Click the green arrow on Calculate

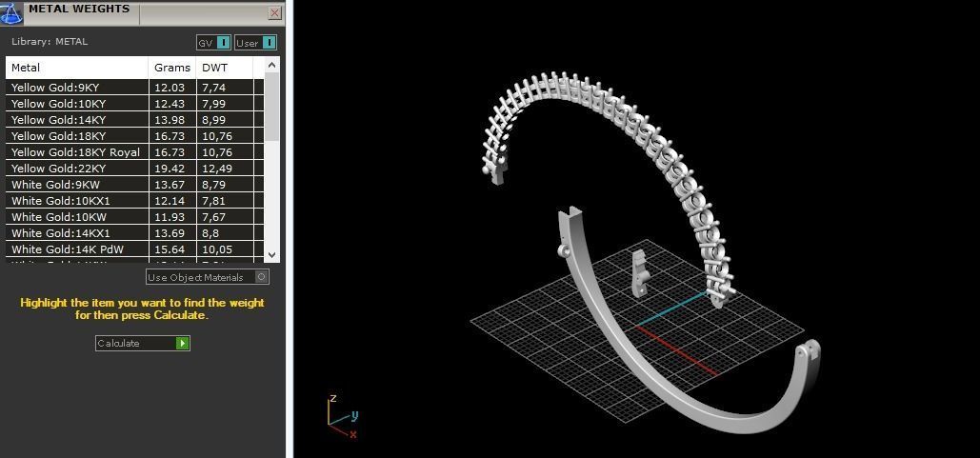click(183, 343)
